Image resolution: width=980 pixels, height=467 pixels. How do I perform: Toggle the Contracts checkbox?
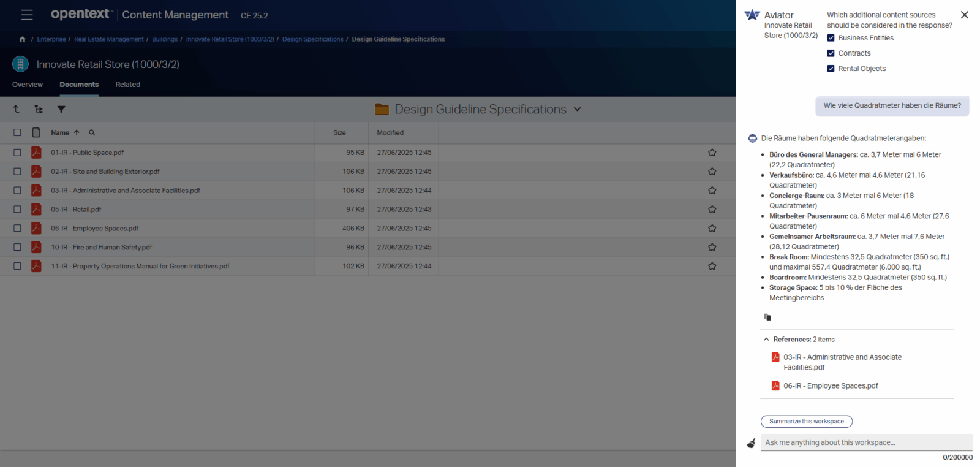(831, 53)
